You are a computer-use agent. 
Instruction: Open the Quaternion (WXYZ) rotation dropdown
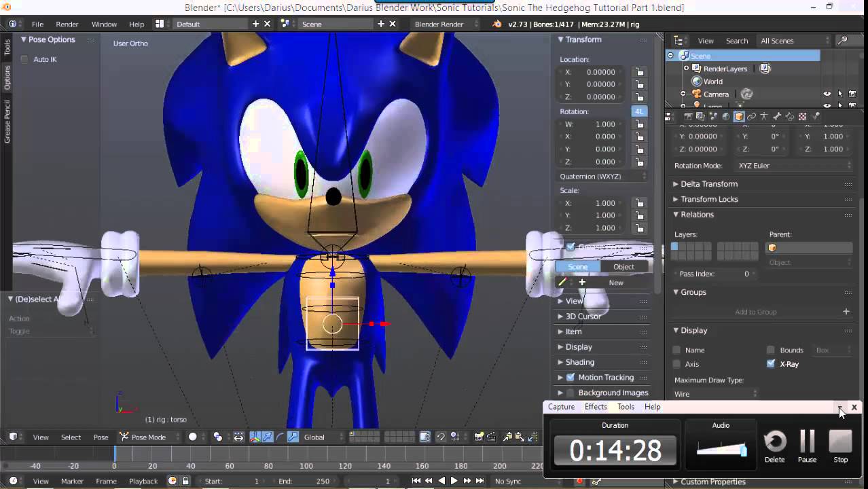pyautogui.click(x=602, y=176)
